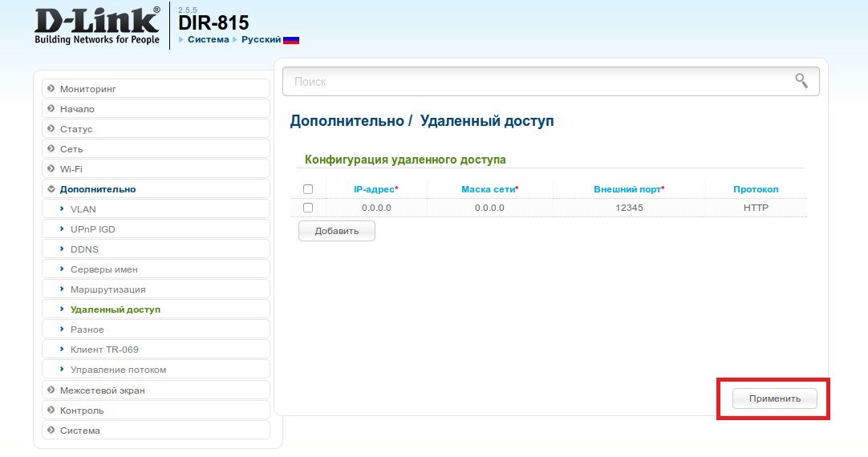The width and height of the screenshot is (868, 457).
Task: Click the Применить button
Action: pos(774,398)
